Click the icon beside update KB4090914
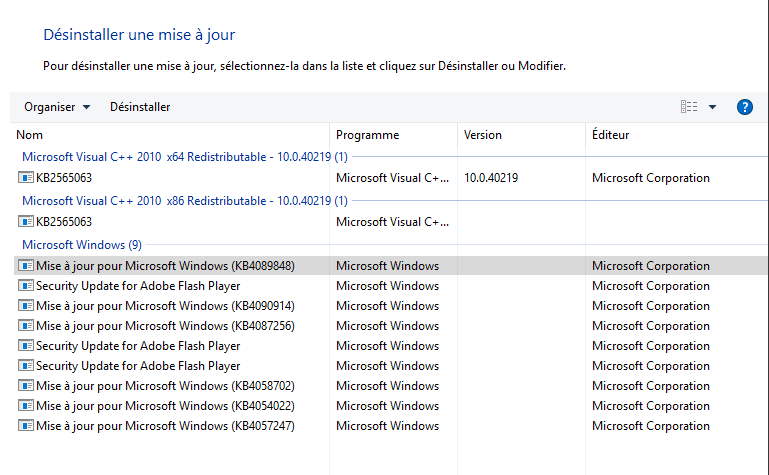This screenshot has width=769, height=475. (x=26, y=306)
